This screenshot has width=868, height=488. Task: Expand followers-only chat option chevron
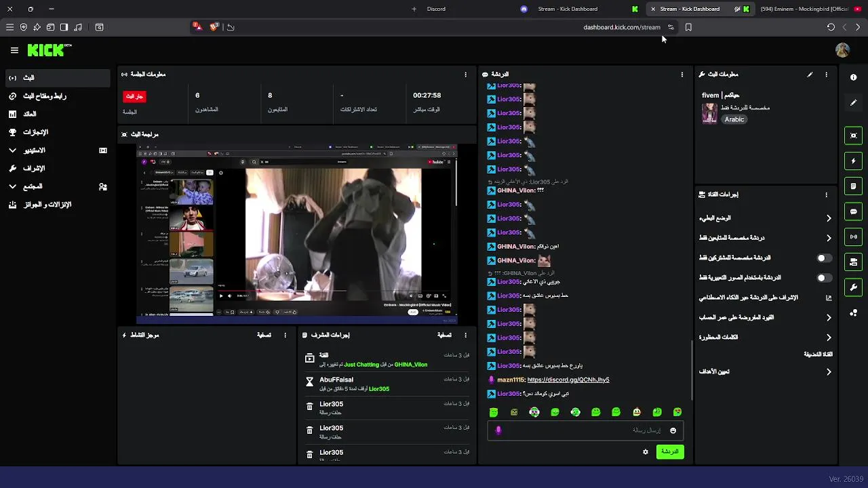click(x=829, y=238)
